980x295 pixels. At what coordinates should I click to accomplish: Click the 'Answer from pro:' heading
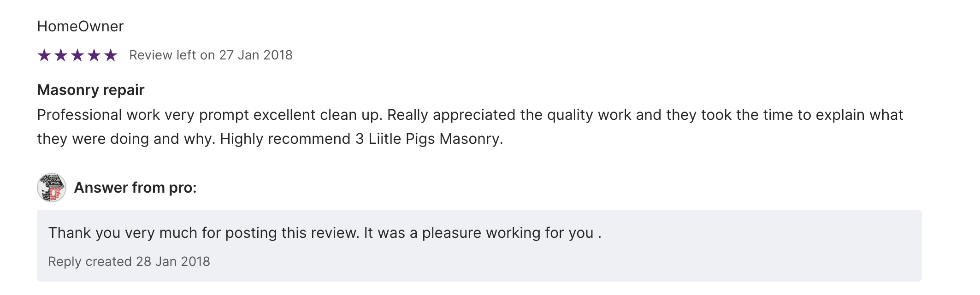point(135,188)
